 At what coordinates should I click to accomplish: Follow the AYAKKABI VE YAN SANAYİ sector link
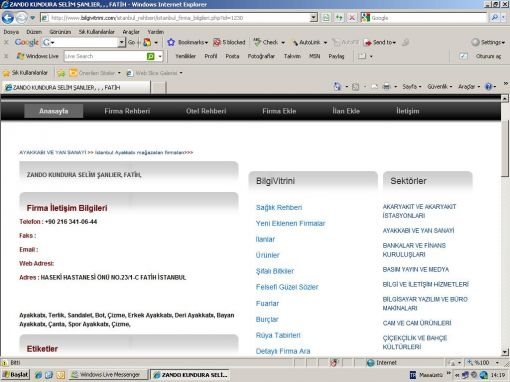point(418,230)
